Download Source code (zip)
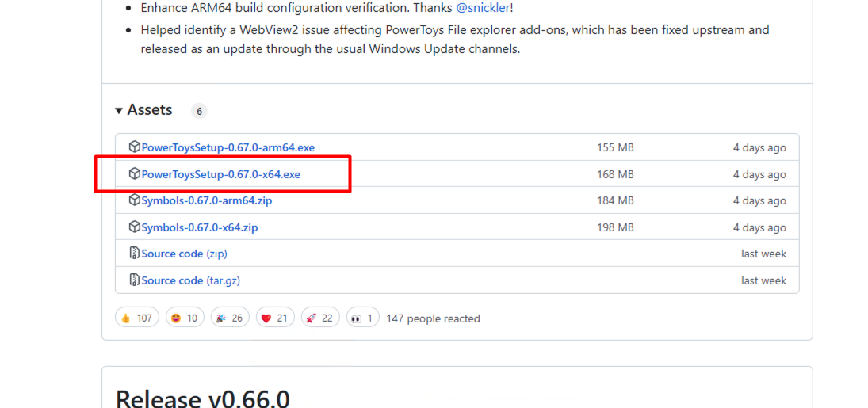The image size is (868, 408). point(185,254)
